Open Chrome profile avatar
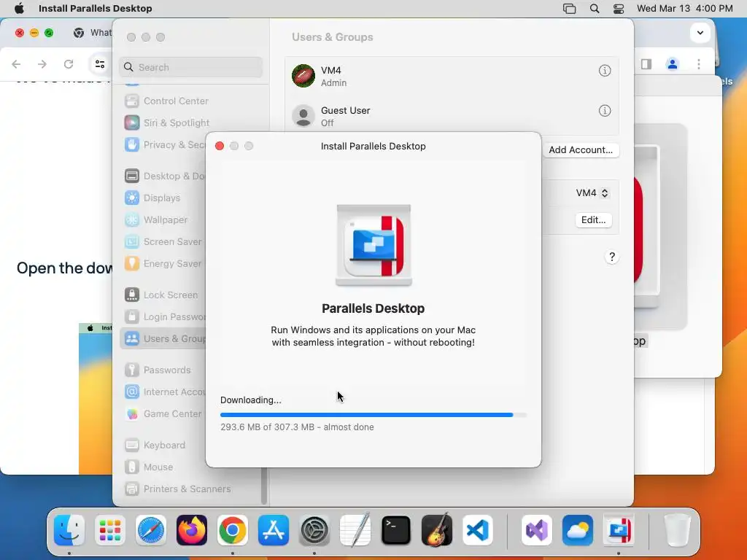The image size is (747, 560). coord(672,64)
